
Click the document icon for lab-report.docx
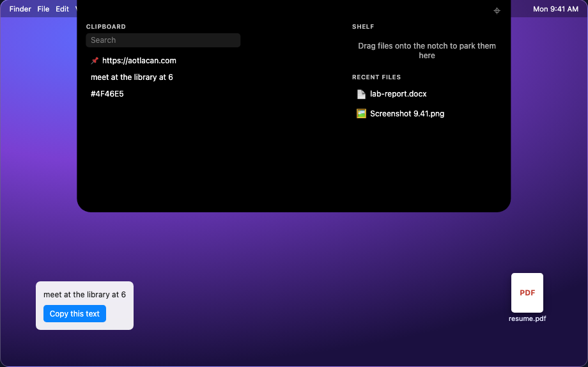tap(361, 94)
